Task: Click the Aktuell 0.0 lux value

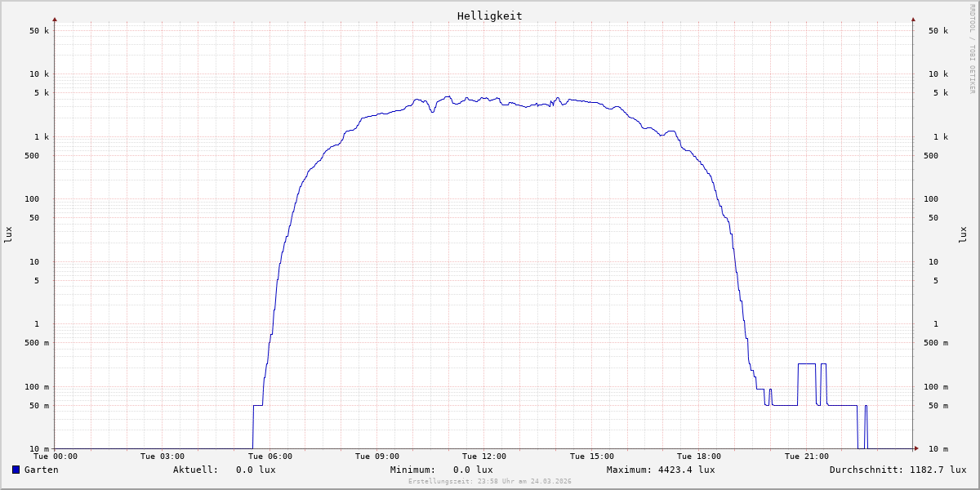Action: 256,470
